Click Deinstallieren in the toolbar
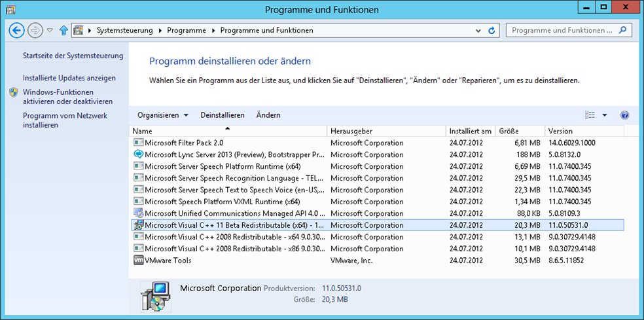The width and height of the screenshot is (644, 320). 222,115
